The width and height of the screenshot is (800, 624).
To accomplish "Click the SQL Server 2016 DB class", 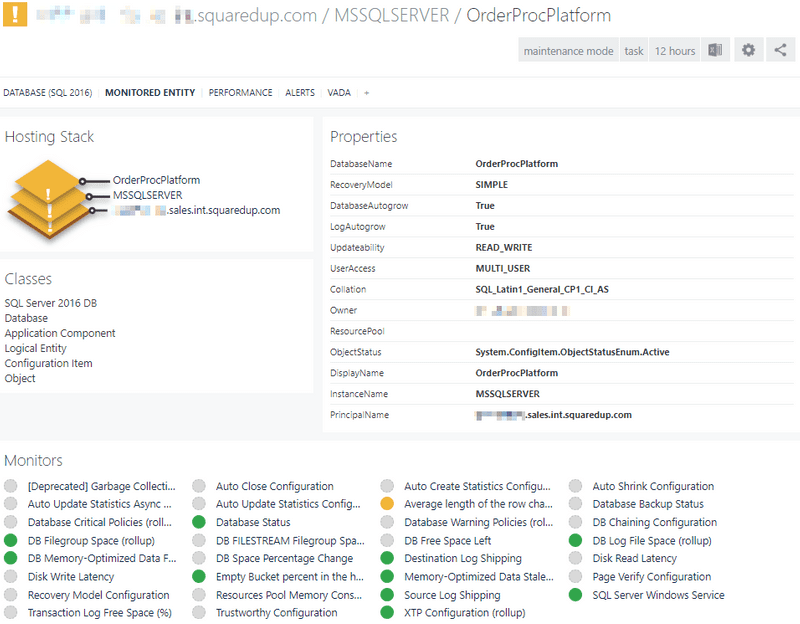I will coord(51,303).
